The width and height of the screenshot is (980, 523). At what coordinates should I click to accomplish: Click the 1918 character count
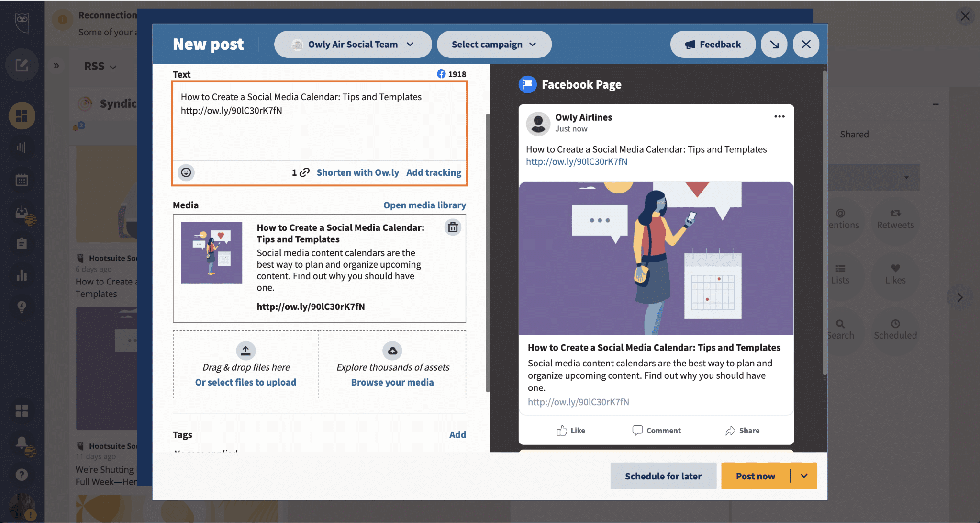[457, 74]
